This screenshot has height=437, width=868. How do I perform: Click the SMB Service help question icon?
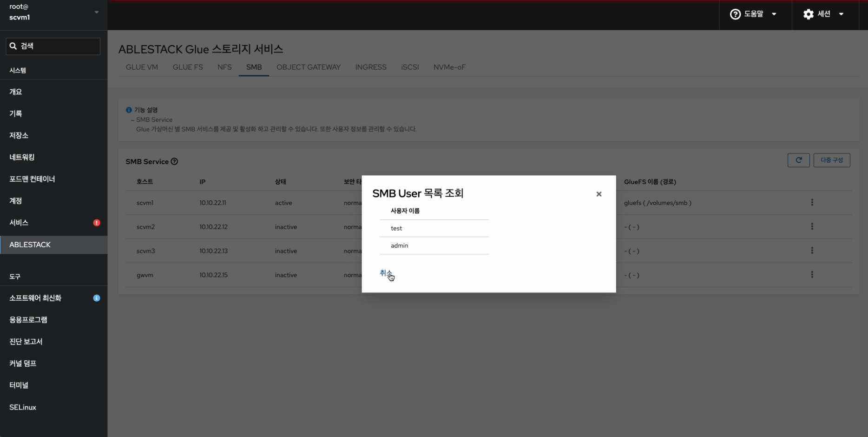tap(174, 162)
